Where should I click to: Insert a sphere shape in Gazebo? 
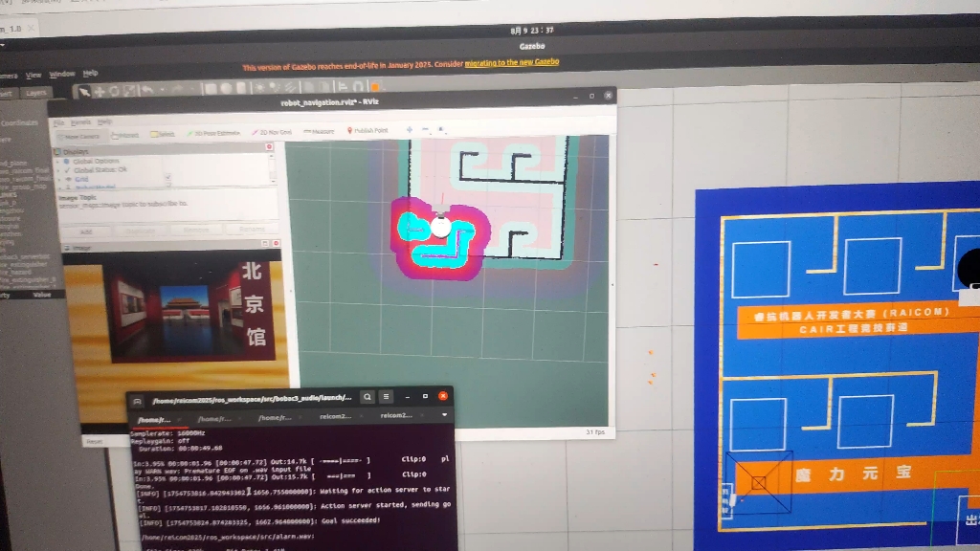[x=226, y=89]
